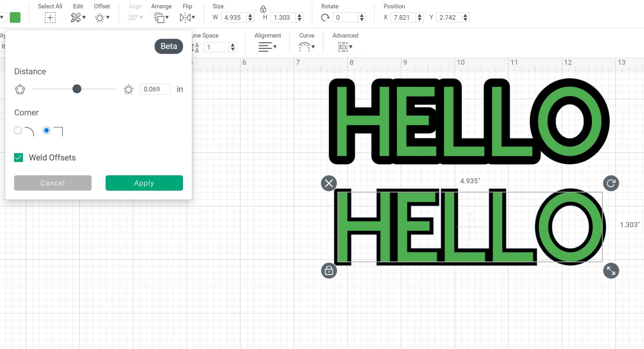This screenshot has height=349, width=644.
Task: Select the sharp corner radio button
Action: coord(46,130)
